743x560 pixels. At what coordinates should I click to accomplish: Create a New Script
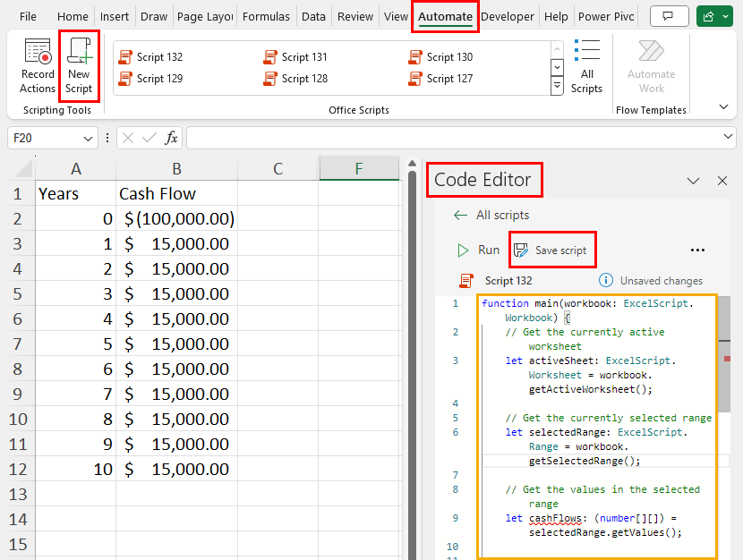click(x=79, y=66)
